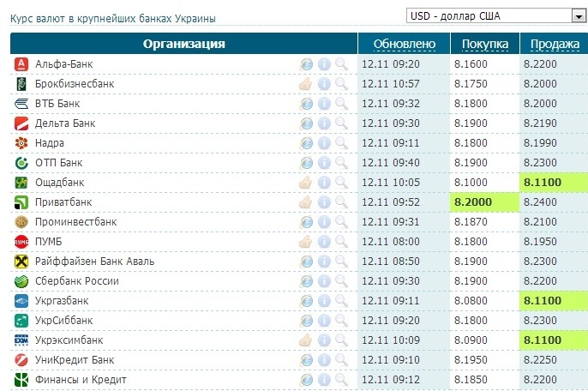Open info icon for ОТП Банк

324,162
